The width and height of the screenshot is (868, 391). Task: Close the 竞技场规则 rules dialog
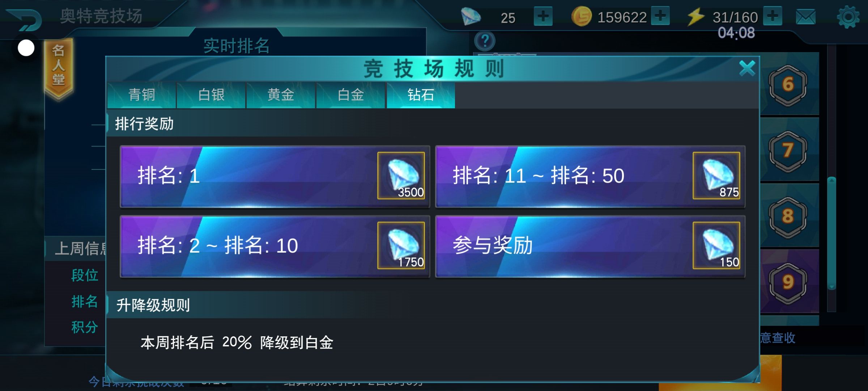coord(747,68)
